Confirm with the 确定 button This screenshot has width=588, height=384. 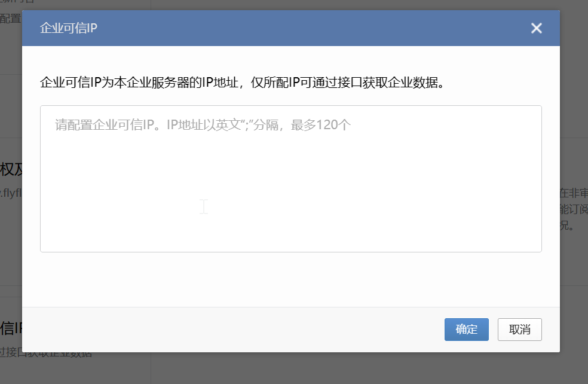click(x=467, y=330)
